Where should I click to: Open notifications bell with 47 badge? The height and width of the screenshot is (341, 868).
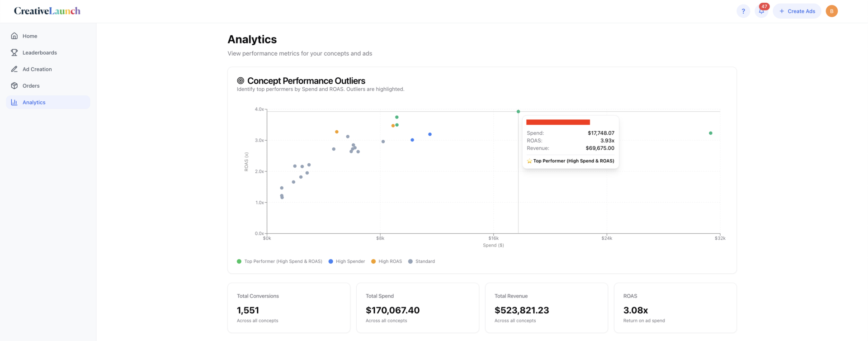761,11
